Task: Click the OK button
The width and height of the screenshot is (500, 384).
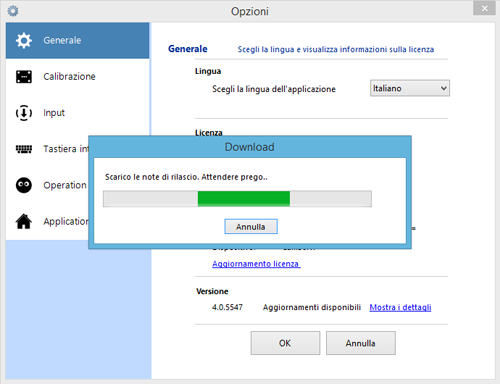Action: coord(285,343)
